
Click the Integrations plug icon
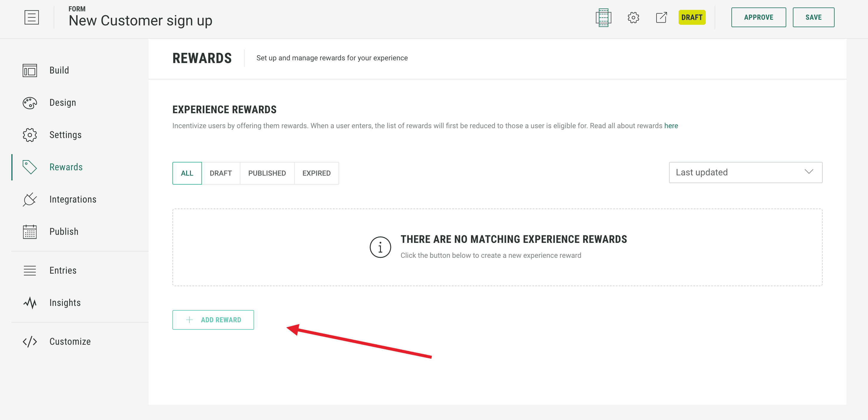click(30, 199)
